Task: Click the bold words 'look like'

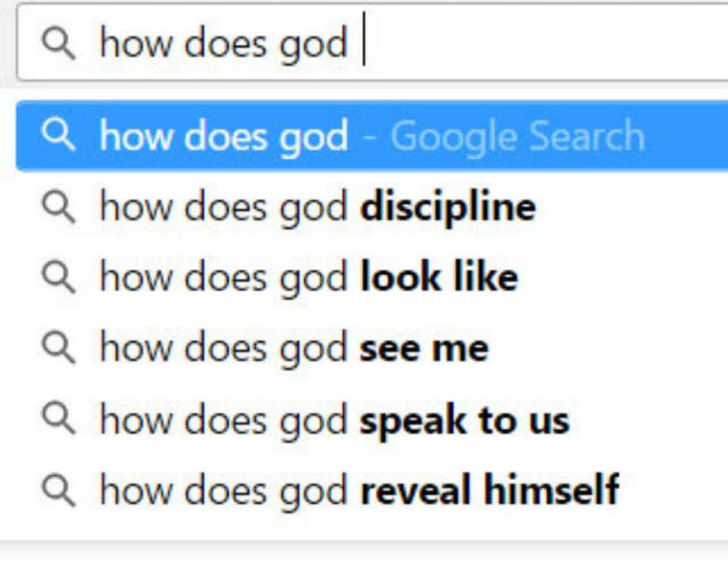Action: point(439,277)
